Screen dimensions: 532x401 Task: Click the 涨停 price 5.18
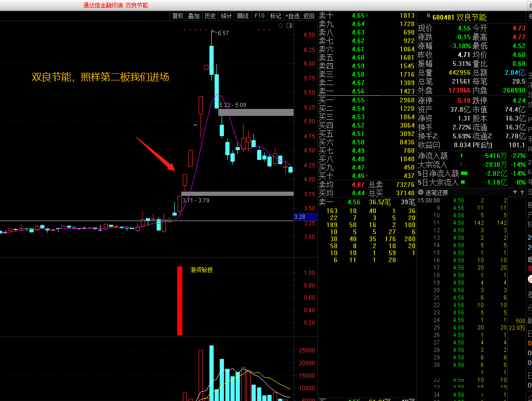click(x=464, y=100)
